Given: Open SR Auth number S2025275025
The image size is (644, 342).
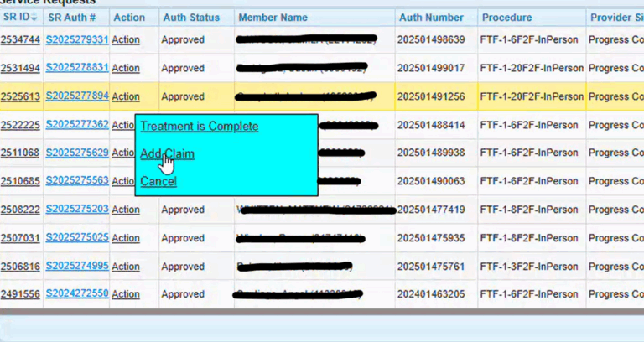Looking at the screenshot, I should point(76,238).
